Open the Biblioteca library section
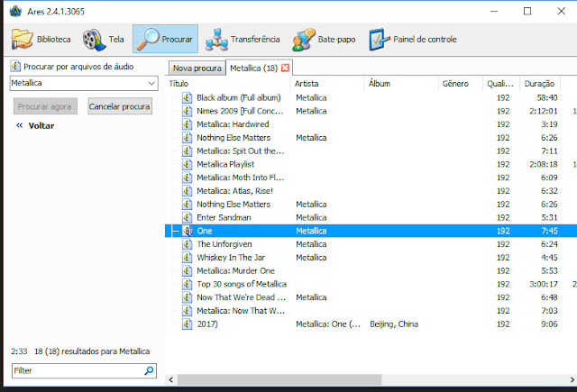The width and height of the screenshot is (577, 392). pyautogui.click(x=41, y=40)
